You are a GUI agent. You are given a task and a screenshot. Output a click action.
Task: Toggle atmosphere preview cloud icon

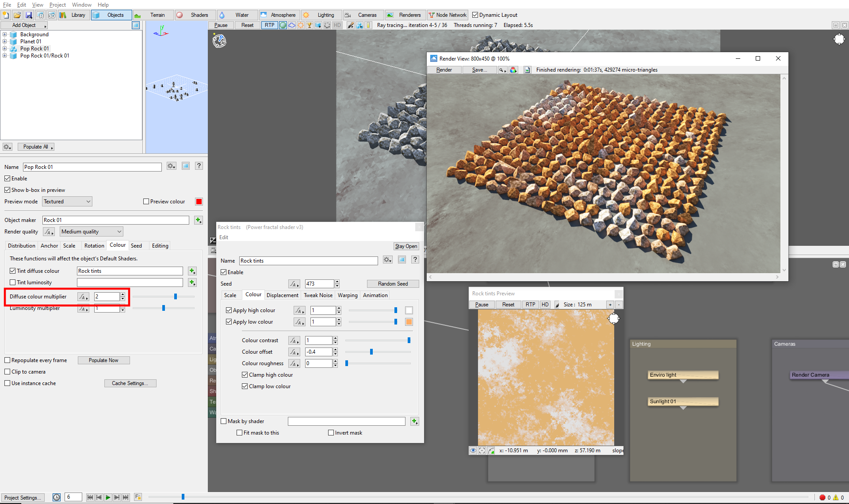(292, 25)
